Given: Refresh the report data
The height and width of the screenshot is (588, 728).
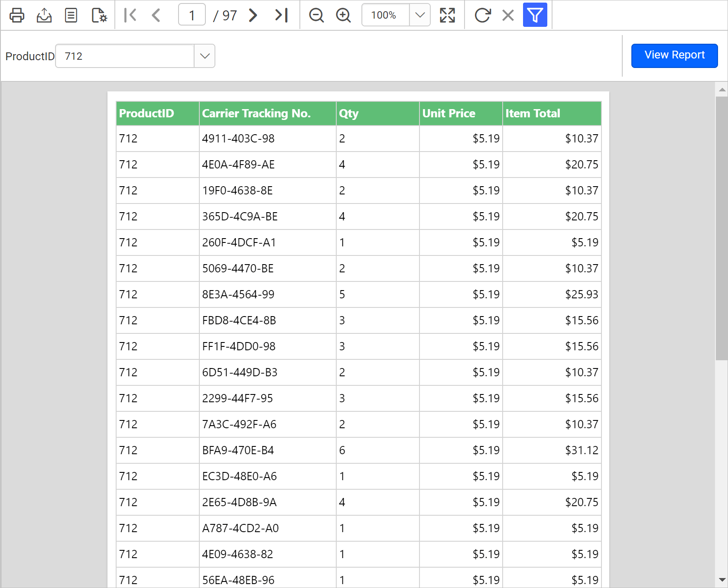Looking at the screenshot, I should (482, 15).
